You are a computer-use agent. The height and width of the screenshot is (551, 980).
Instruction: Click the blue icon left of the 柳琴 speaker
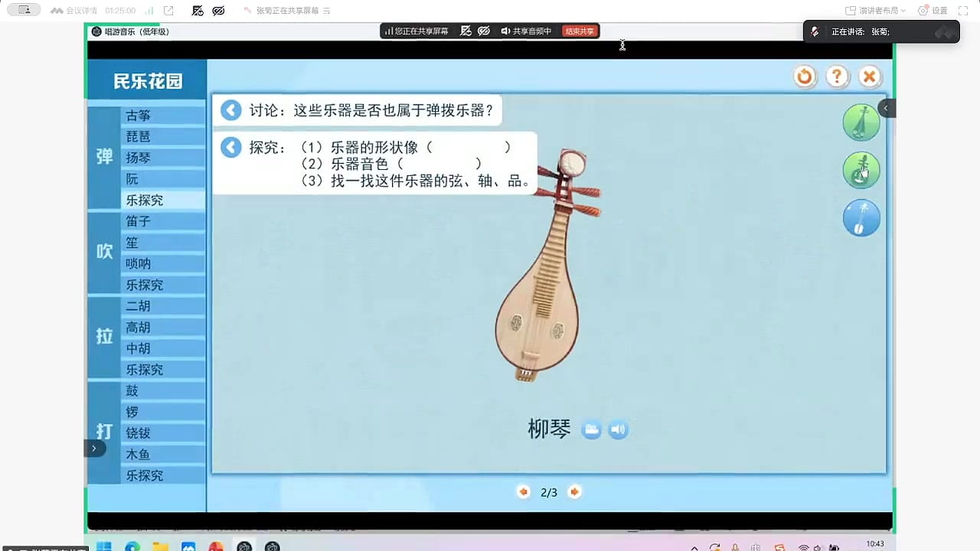point(591,429)
